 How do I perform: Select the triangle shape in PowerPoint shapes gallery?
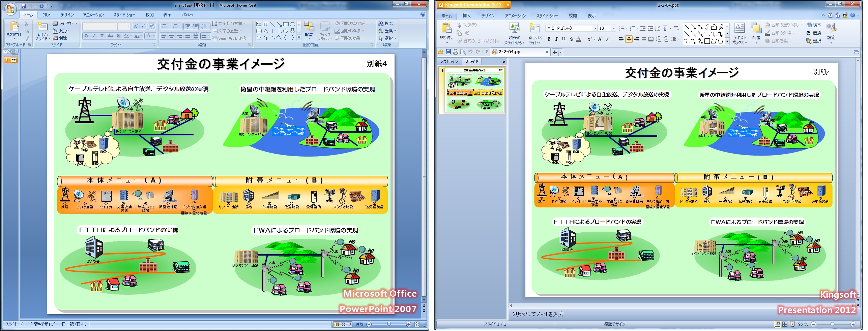point(266,31)
